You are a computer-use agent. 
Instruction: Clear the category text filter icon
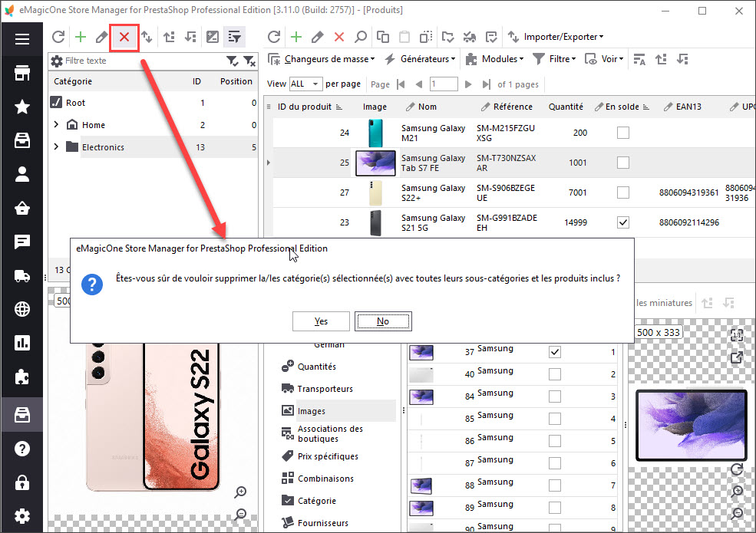coord(249,61)
